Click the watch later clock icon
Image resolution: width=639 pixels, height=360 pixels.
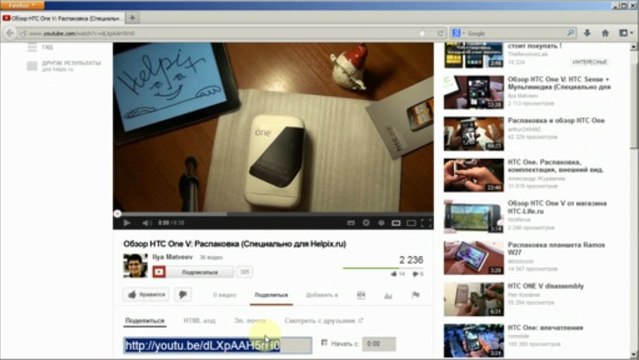tap(381, 223)
